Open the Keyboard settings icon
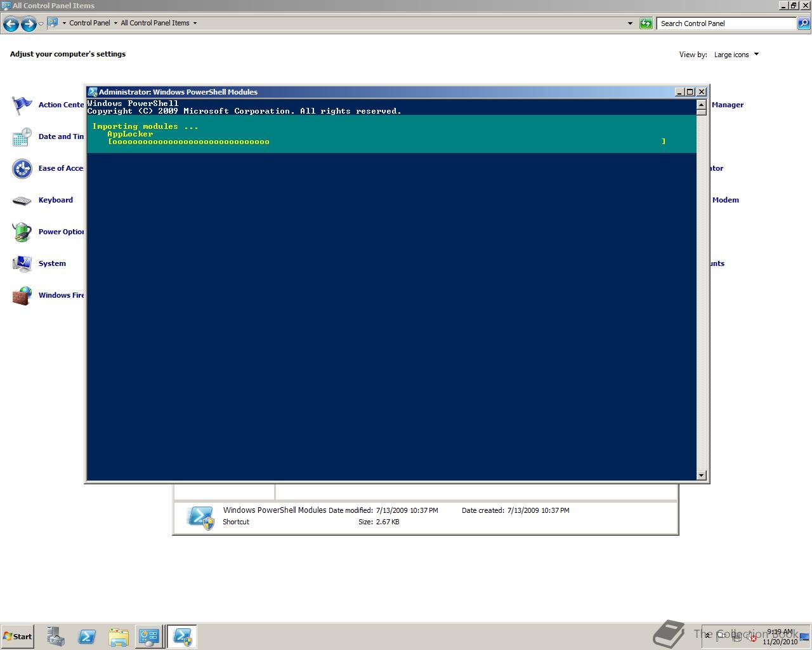 point(22,200)
